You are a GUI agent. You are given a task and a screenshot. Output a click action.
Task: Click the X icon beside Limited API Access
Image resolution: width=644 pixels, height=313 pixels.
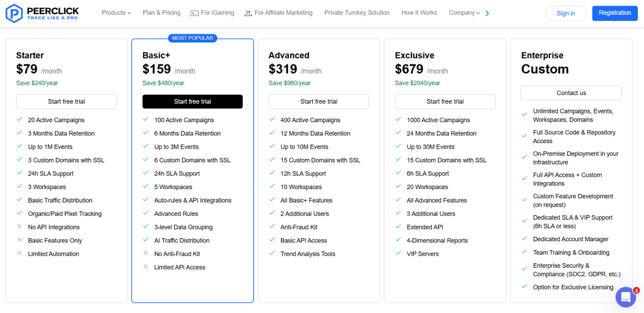(x=145, y=266)
